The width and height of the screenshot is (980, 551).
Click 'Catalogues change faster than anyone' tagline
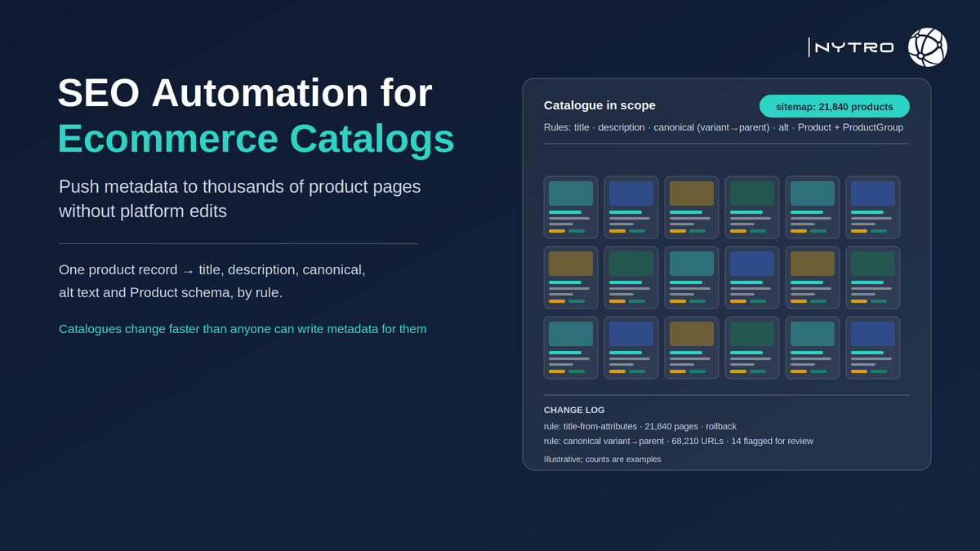(243, 329)
